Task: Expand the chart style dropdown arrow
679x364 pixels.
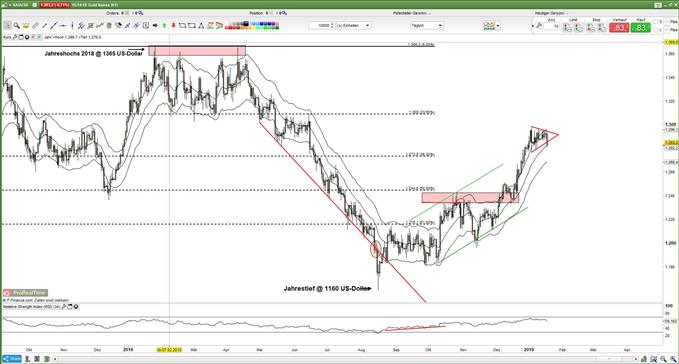Action: (x=498, y=26)
